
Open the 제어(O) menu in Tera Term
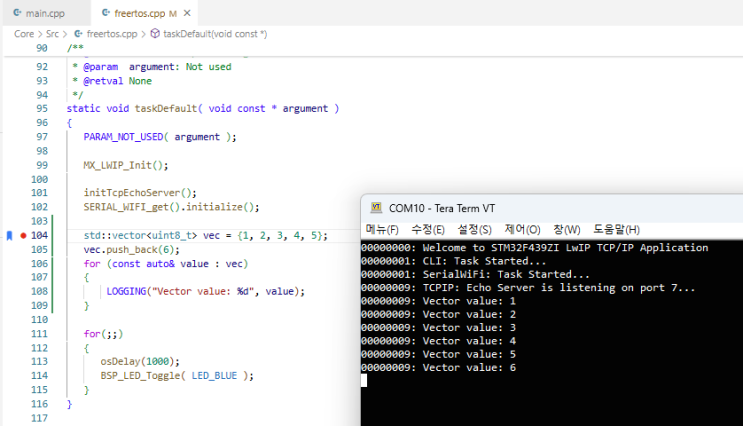(x=522, y=230)
